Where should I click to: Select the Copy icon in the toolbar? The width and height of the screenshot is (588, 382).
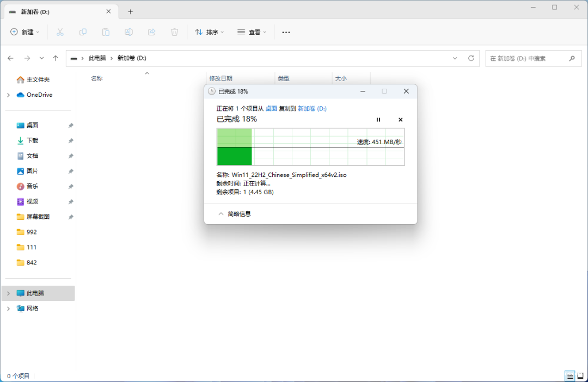83,32
